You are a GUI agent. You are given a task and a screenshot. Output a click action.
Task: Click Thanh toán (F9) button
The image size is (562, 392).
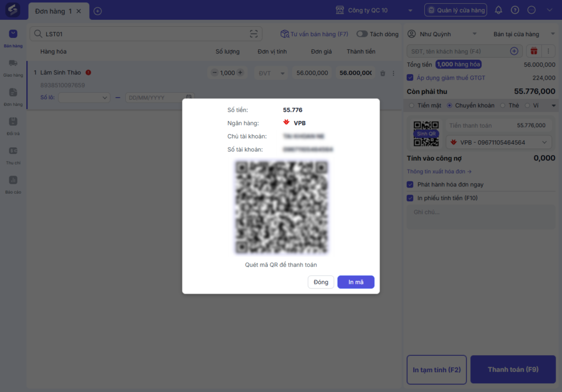pyautogui.click(x=513, y=370)
